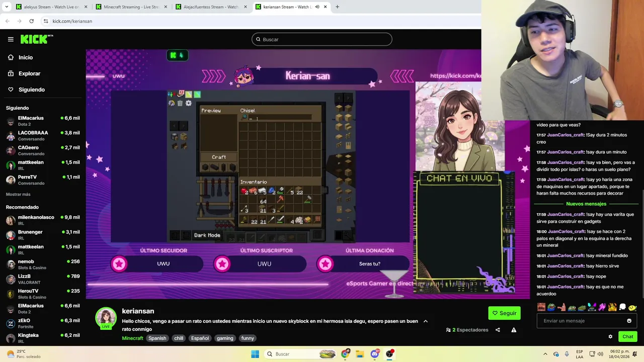Select the funny tag
644x362 pixels.
pos(248,338)
